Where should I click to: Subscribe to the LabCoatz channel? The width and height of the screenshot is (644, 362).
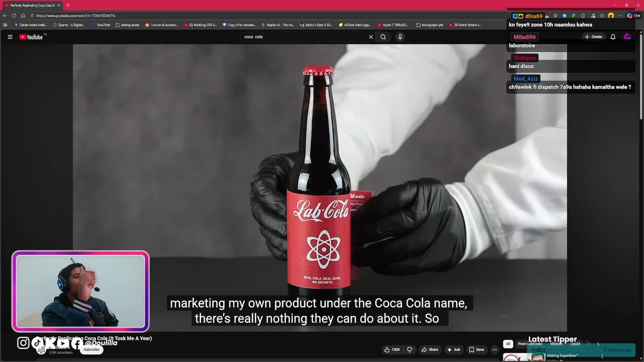click(x=92, y=349)
